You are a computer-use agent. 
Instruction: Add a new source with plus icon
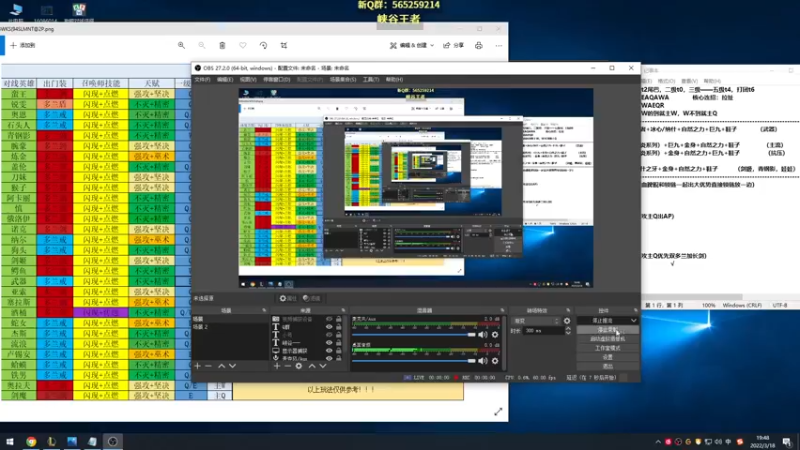tap(277, 366)
